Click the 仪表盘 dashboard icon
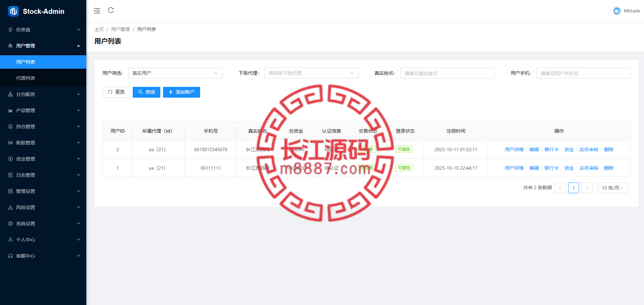The image size is (644, 305). tap(10, 30)
